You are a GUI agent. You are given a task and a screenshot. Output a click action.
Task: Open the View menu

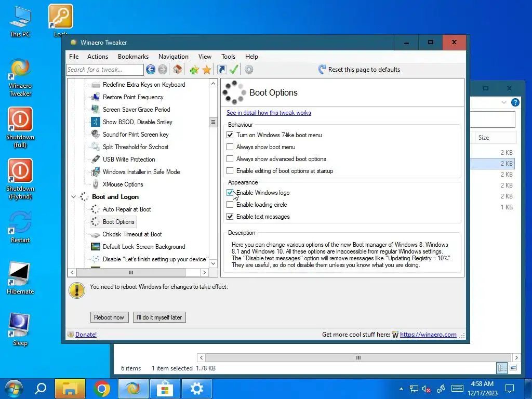point(205,57)
